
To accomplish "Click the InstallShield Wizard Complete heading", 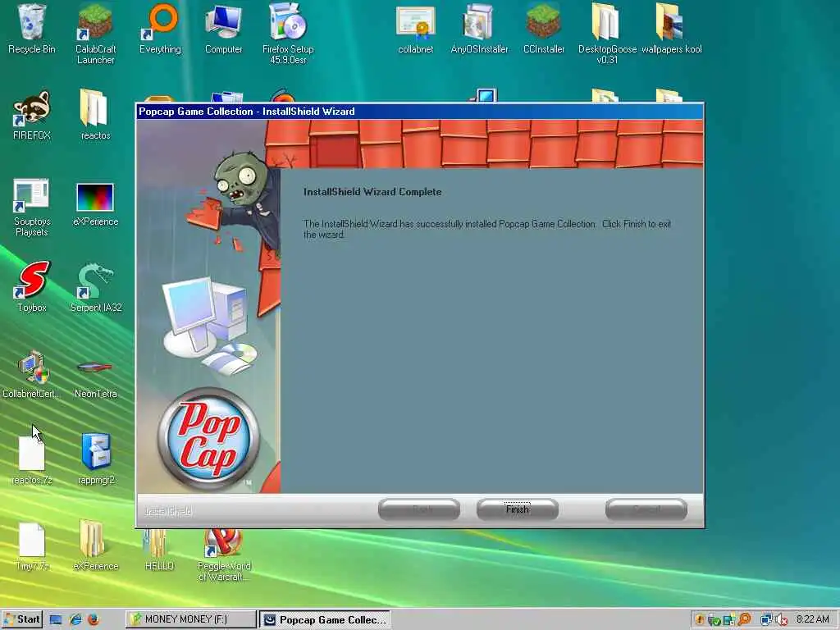I will [372, 192].
